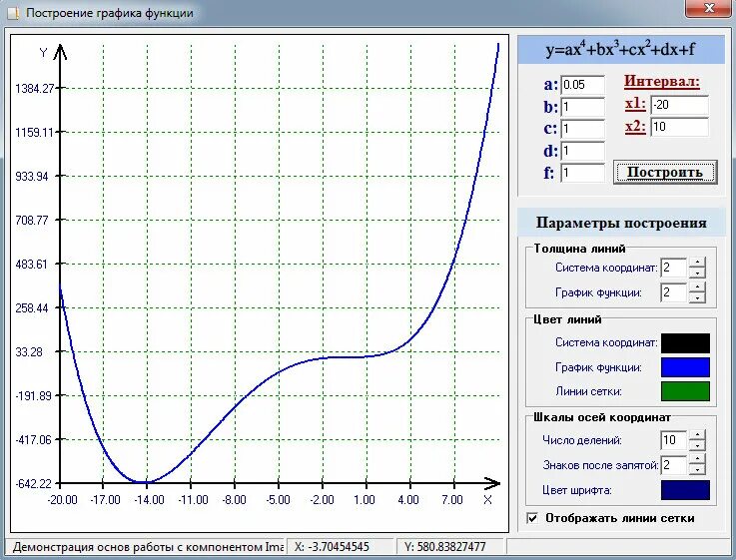736x560 pixels.
Task: Close the graph plotting window
Action: 709,8
